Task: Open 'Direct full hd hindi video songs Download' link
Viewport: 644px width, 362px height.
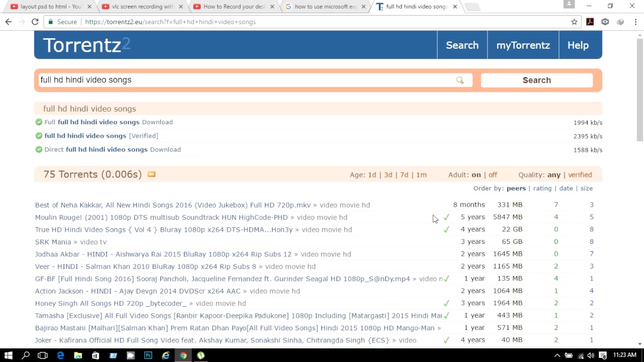Action: (113, 149)
